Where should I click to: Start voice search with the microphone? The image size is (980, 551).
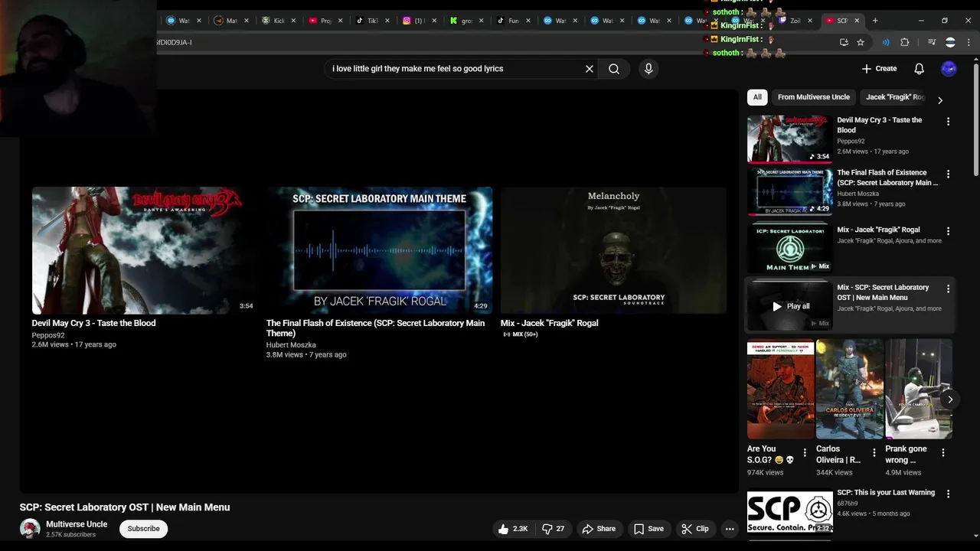[648, 69]
